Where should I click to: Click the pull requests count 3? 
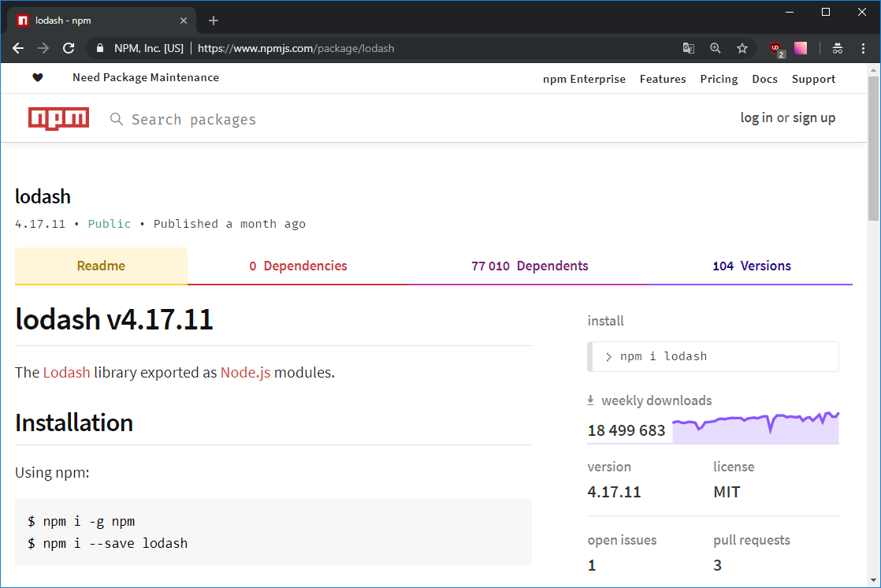point(718,565)
